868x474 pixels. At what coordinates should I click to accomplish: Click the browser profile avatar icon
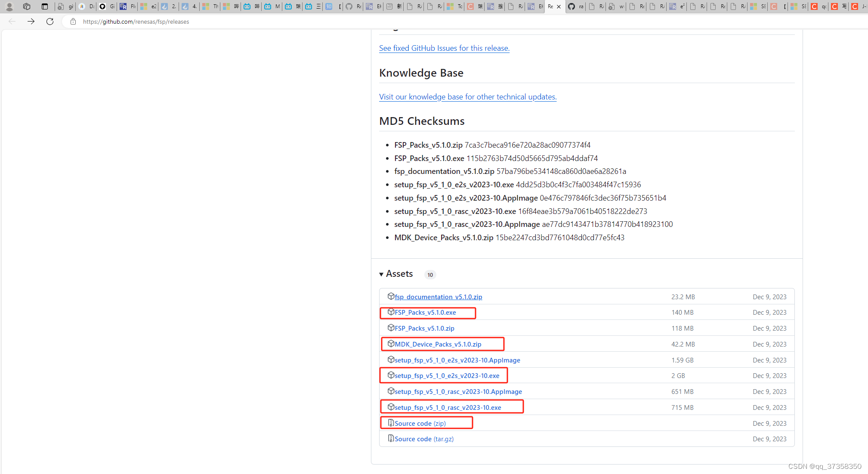tap(9, 6)
